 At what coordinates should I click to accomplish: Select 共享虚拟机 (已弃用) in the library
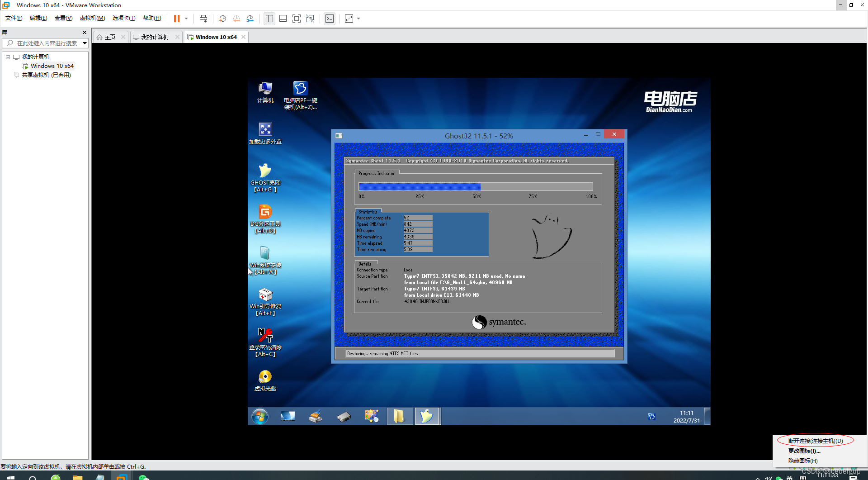point(46,75)
